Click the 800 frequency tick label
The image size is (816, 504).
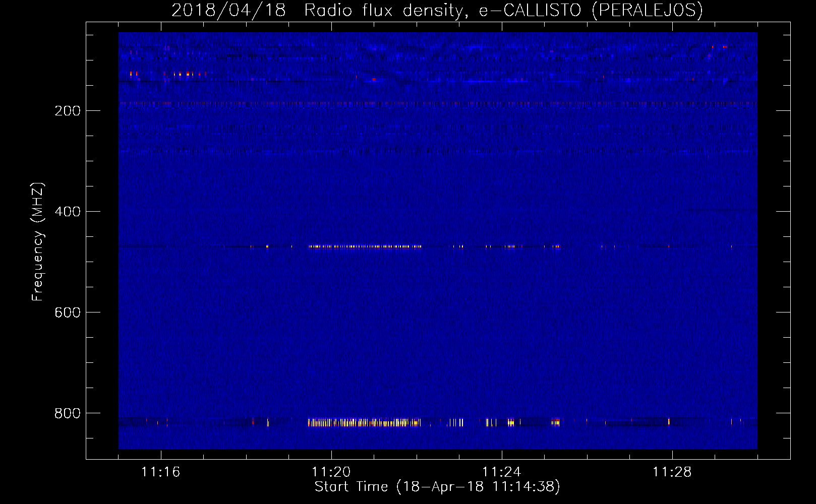(x=68, y=413)
